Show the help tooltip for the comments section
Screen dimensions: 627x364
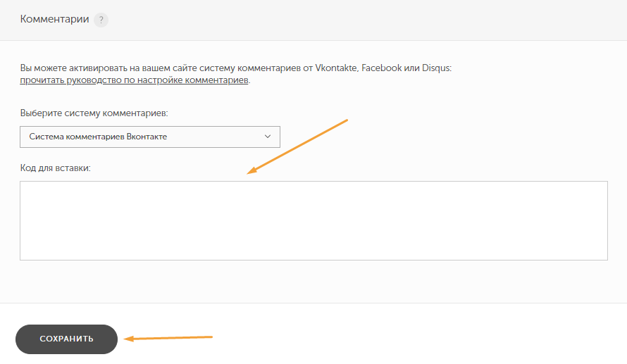point(101,20)
